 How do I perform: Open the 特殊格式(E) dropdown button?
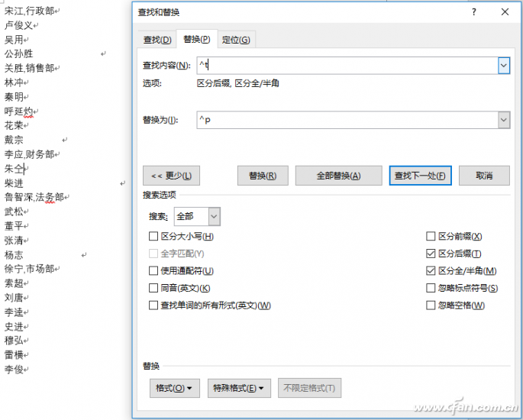[239, 388]
